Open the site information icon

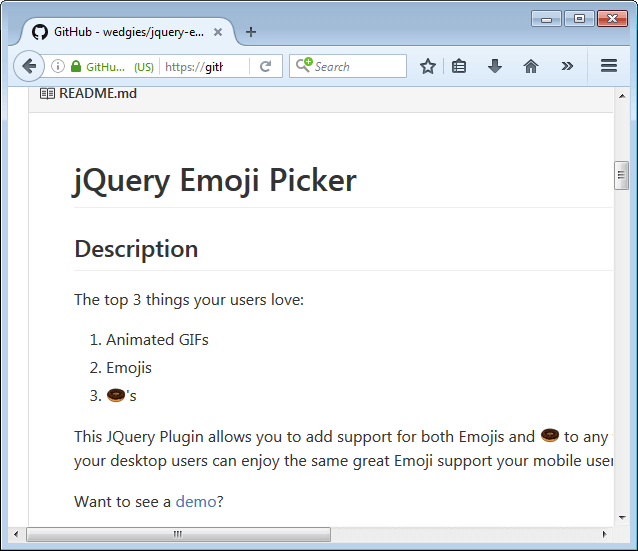pos(58,66)
